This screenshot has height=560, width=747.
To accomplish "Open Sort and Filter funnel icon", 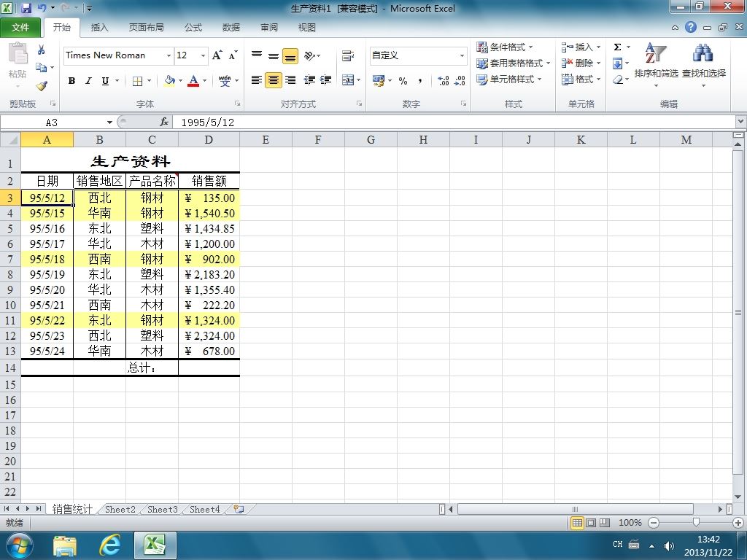I will (x=656, y=53).
